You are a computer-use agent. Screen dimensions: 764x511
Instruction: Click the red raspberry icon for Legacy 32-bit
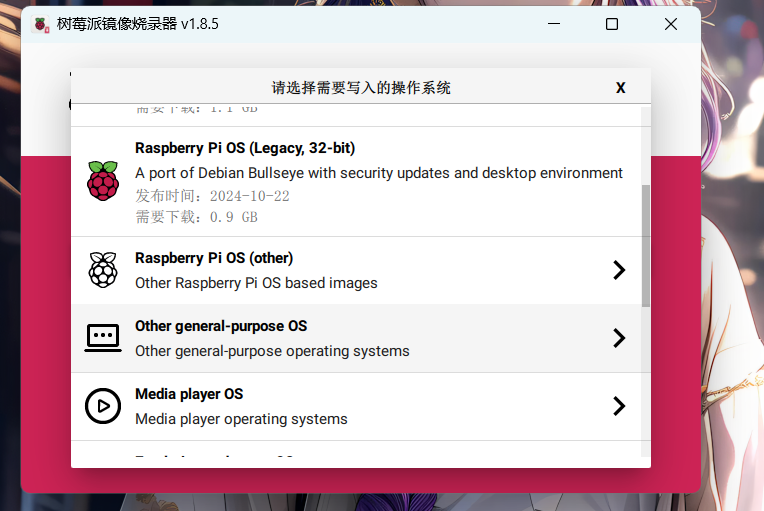tap(103, 181)
